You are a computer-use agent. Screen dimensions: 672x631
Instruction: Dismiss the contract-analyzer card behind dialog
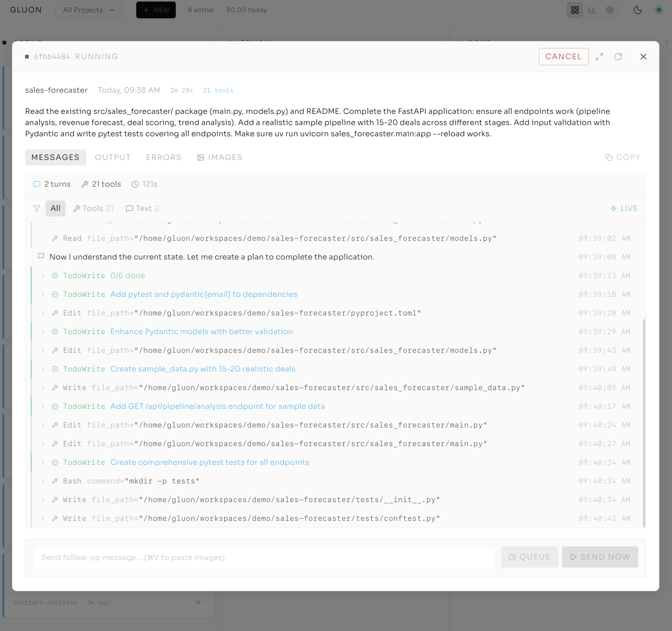(x=198, y=603)
